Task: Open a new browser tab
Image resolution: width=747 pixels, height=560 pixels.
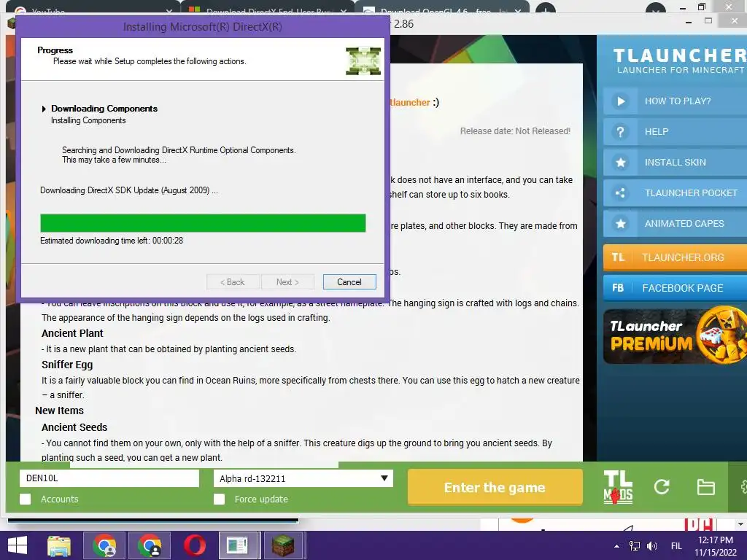Action: [546, 10]
